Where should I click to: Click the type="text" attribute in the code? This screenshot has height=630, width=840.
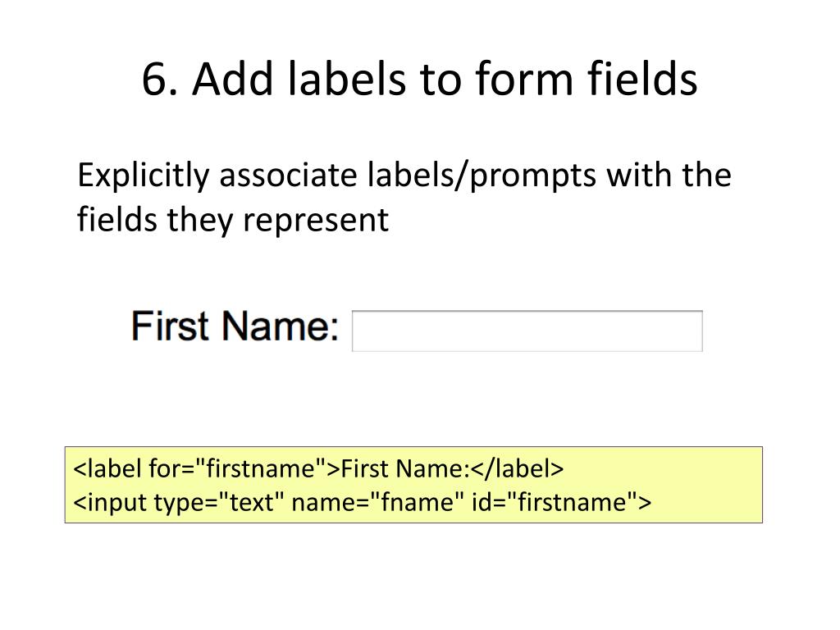218,503
